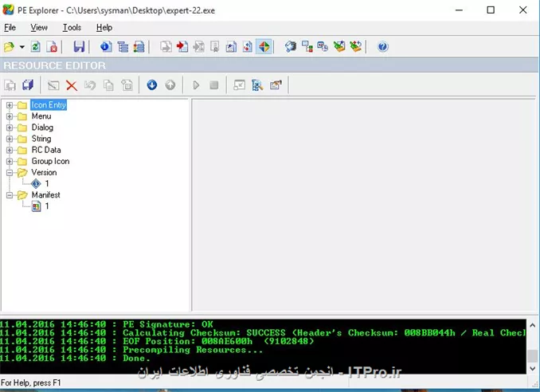Expand the Menu resource folder
Image resolution: width=540 pixels, height=392 pixels.
coord(10,116)
